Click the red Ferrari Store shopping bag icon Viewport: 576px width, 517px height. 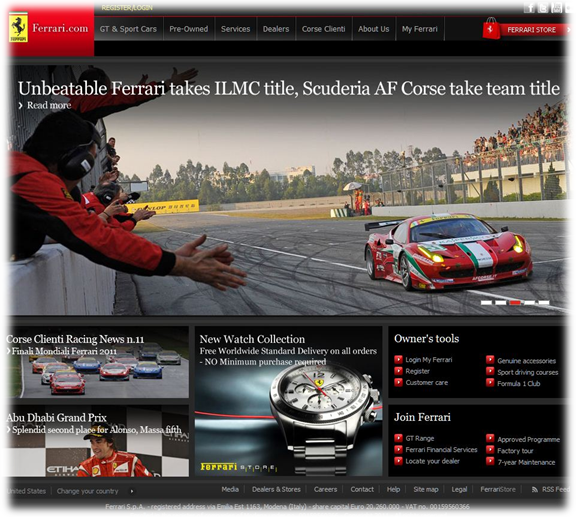pos(491,29)
